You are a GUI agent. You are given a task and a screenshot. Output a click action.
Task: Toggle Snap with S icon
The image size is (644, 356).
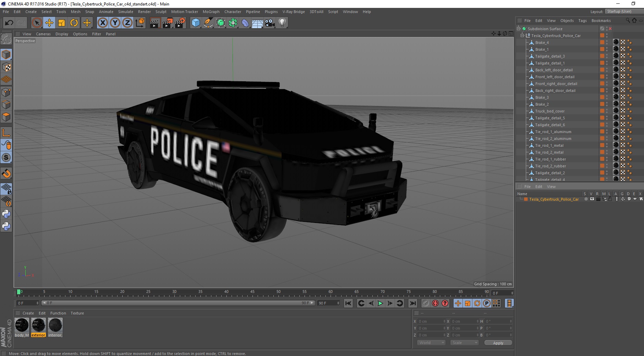tap(6, 158)
